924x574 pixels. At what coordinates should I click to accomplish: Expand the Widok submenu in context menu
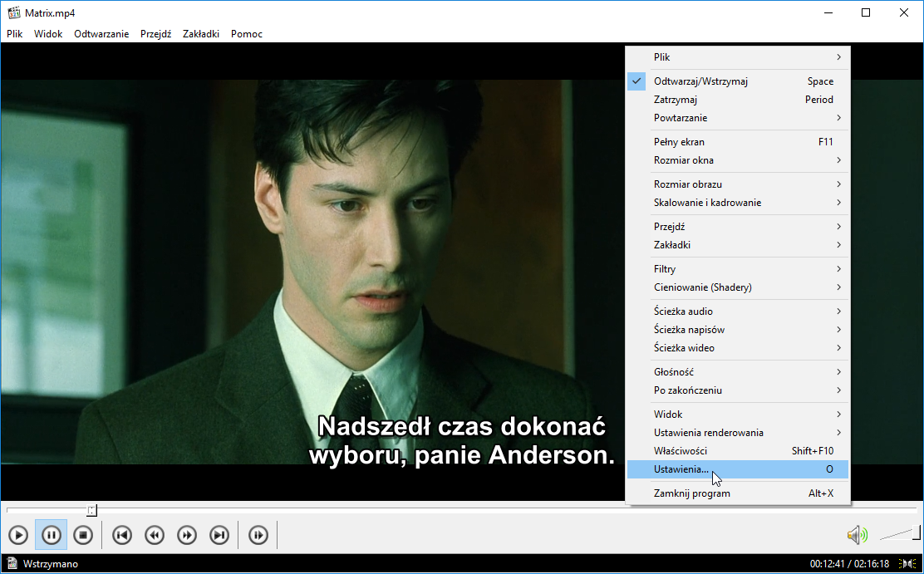(737, 415)
